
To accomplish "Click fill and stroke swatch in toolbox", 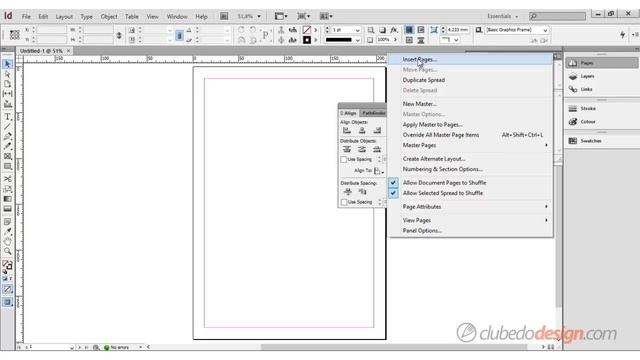I will (x=7, y=266).
